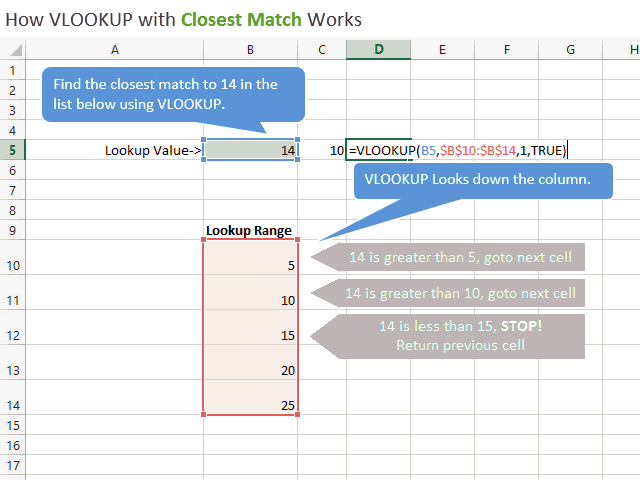Click the select-all corner of the sheet

[x=13, y=50]
